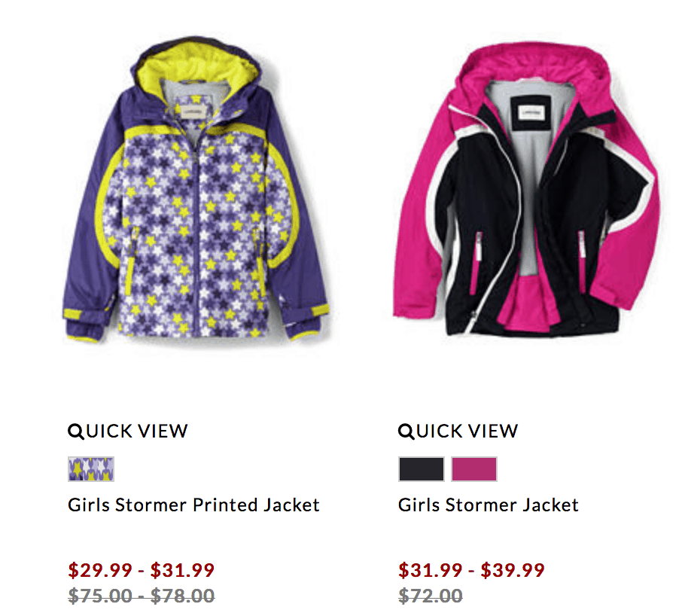Choose the black color swatch
This screenshot has width=685, height=616.
(x=421, y=469)
